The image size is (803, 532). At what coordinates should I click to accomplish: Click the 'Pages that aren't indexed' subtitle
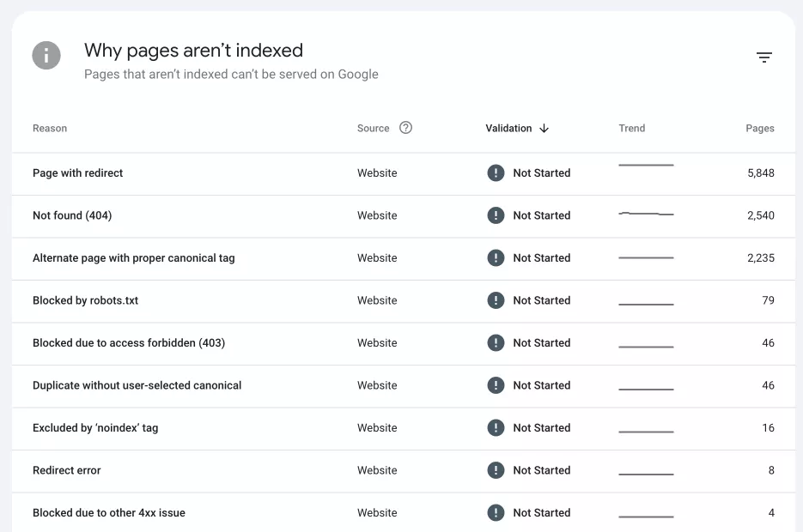pos(231,75)
